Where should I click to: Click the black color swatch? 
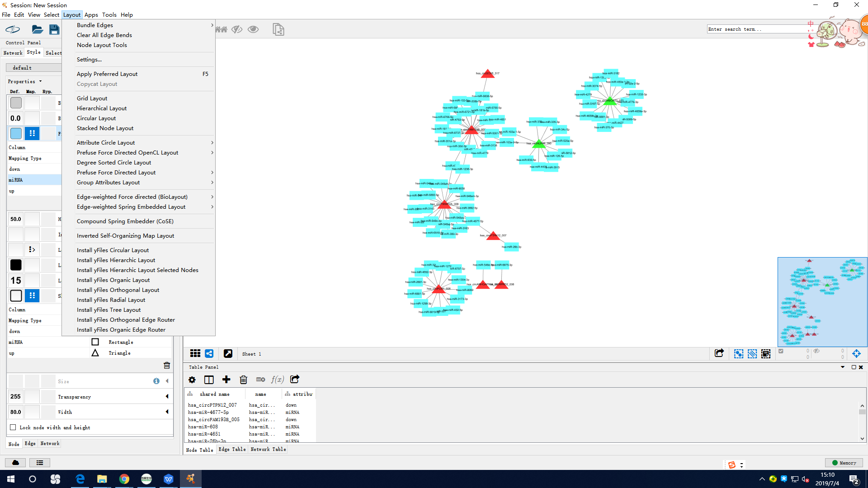pyautogui.click(x=16, y=265)
